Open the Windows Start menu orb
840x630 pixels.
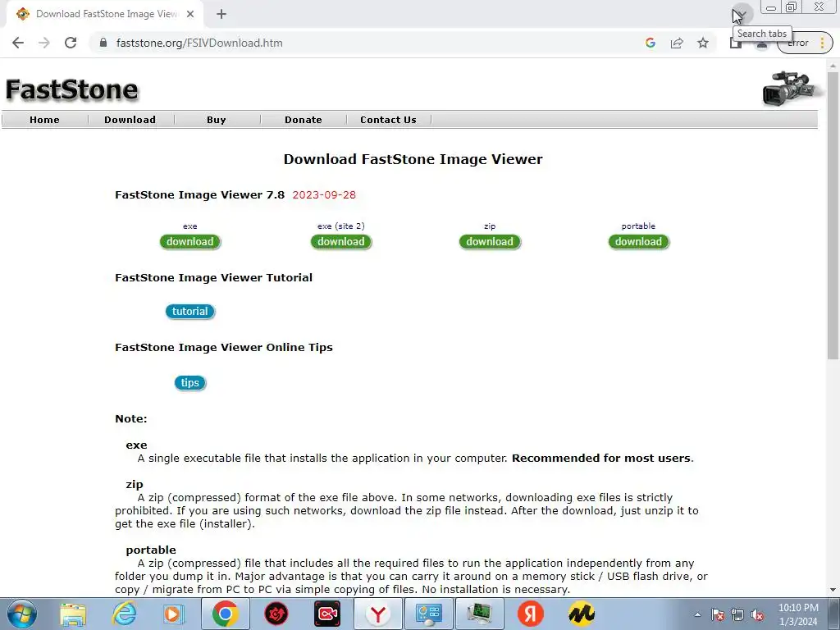pos(22,614)
